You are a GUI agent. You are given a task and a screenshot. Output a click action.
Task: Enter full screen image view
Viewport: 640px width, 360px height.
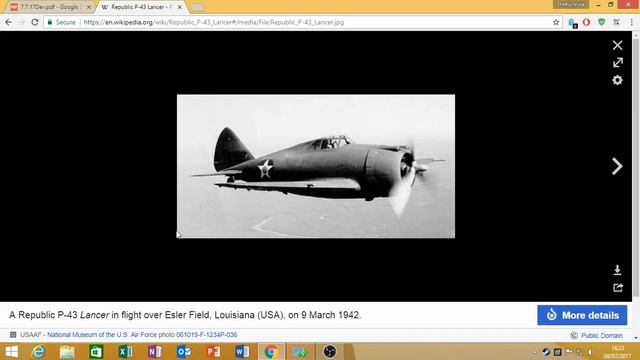[618, 62]
